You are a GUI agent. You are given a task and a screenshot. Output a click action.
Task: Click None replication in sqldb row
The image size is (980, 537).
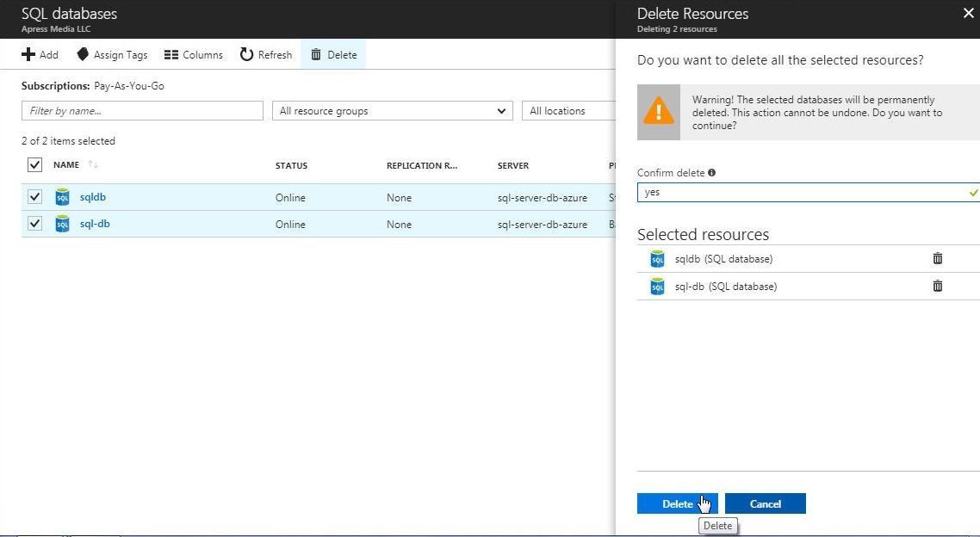tap(399, 198)
